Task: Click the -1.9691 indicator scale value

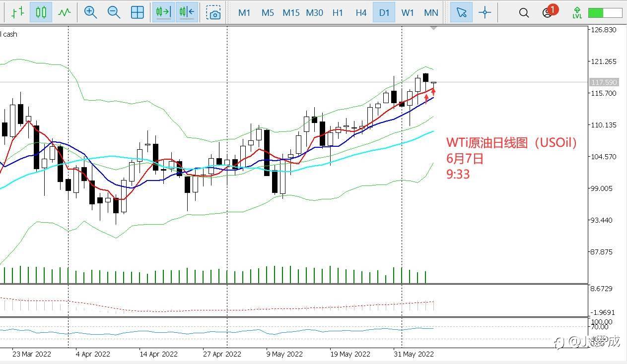Action: click(603, 312)
